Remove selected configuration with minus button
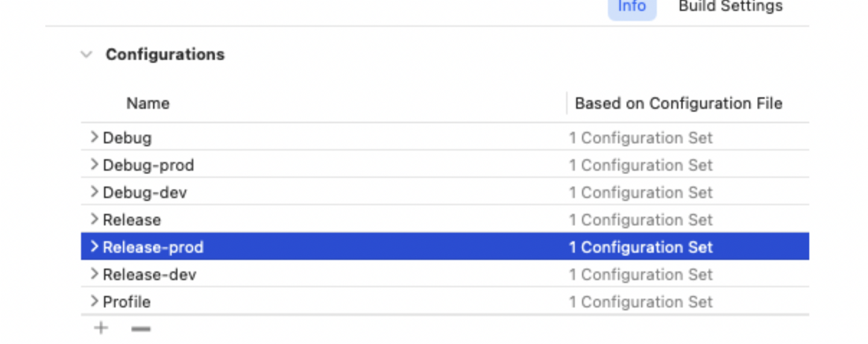The image size is (868, 344). tap(140, 329)
